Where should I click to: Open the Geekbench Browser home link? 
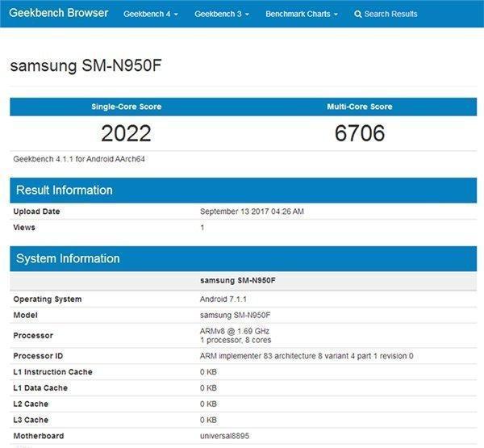coord(59,13)
